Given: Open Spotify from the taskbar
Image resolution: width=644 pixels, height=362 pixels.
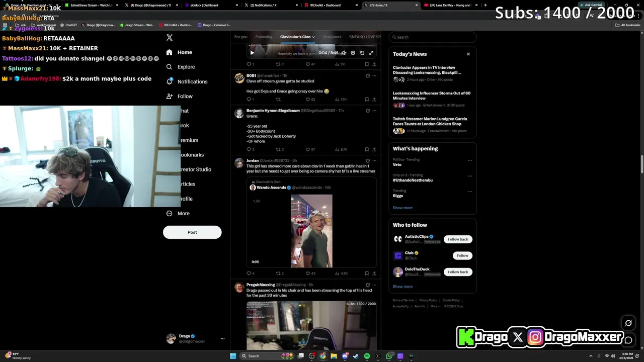Looking at the screenshot, I should click(x=367, y=356).
